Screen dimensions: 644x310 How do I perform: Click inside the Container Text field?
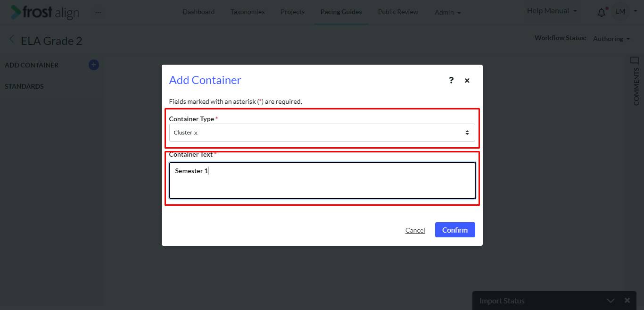322,180
